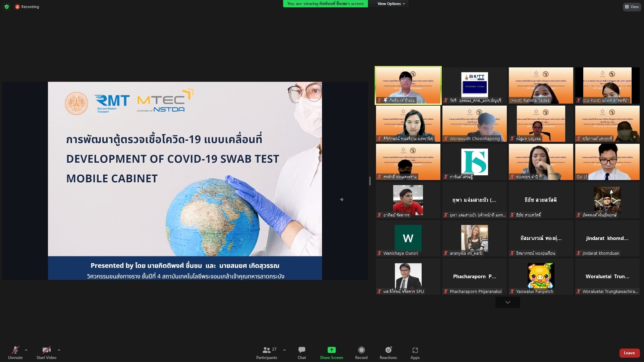Image resolution: width=644 pixels, height=362 pixels.
Task: Open the Chat panel
Action: 302,353
